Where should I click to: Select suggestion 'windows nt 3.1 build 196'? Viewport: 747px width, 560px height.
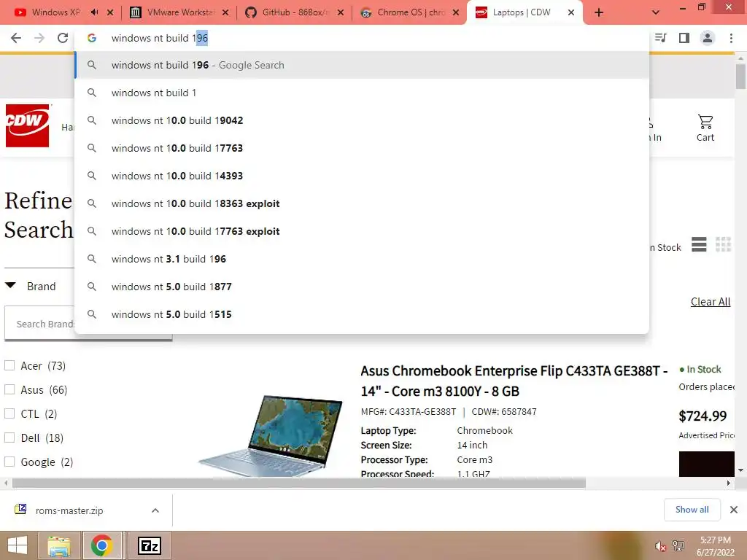coord(362,259)
